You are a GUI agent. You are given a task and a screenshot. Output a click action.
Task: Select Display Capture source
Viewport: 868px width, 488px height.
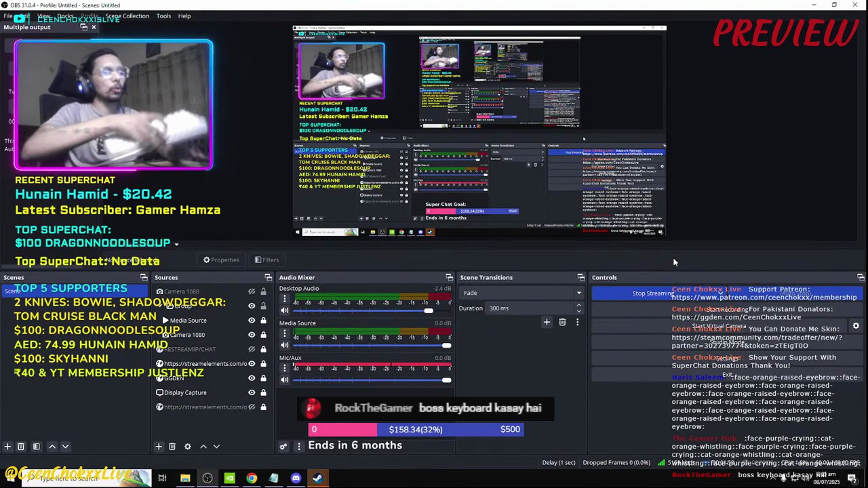pos(185,392)
